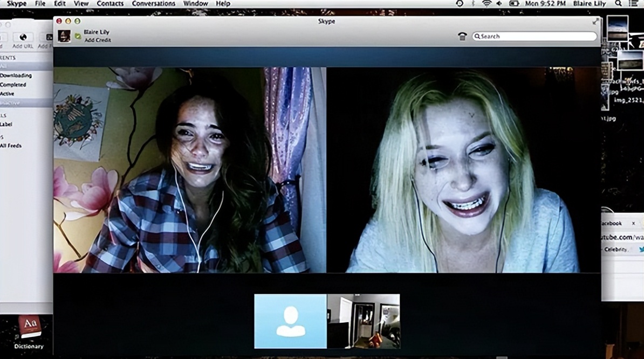Click the Skype dial pad phone icon
This screenshot has width=644, height=359.
462,37
